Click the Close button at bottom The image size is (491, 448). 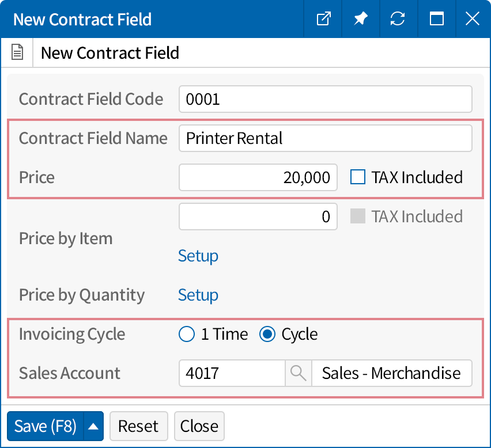point(199,426)
